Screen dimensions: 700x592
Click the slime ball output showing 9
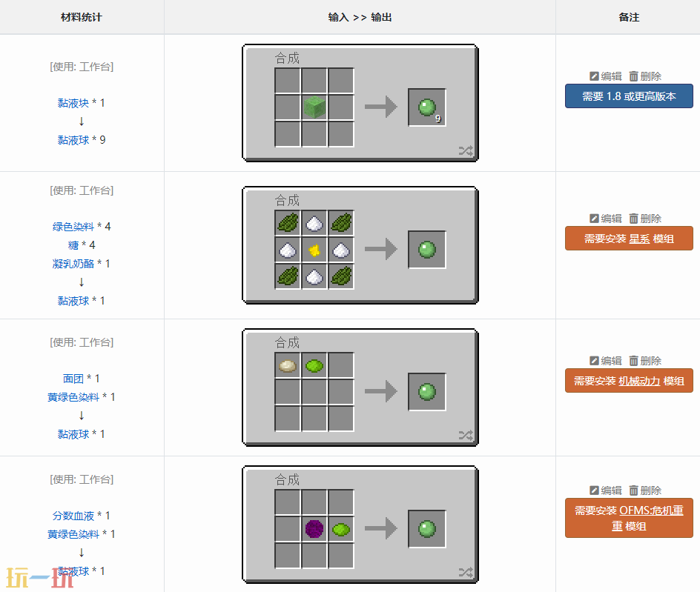pos(427,107)
